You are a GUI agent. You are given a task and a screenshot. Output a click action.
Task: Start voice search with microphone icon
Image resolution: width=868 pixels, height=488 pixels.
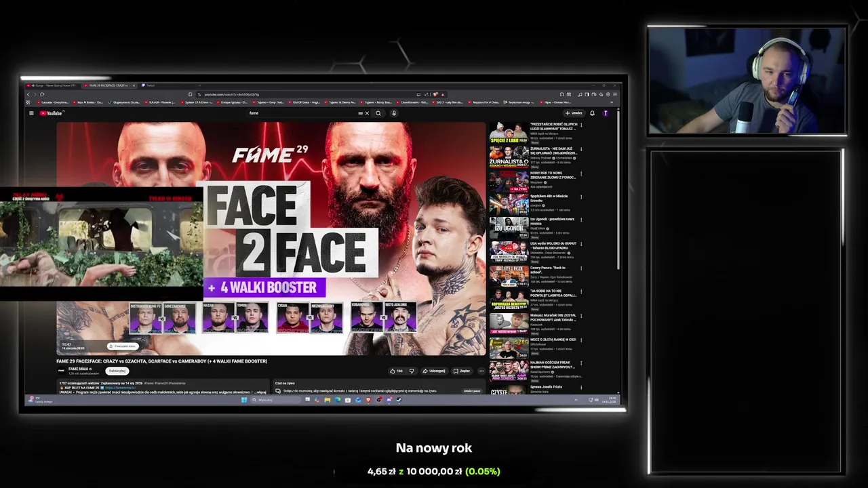(x=394, y=113)
